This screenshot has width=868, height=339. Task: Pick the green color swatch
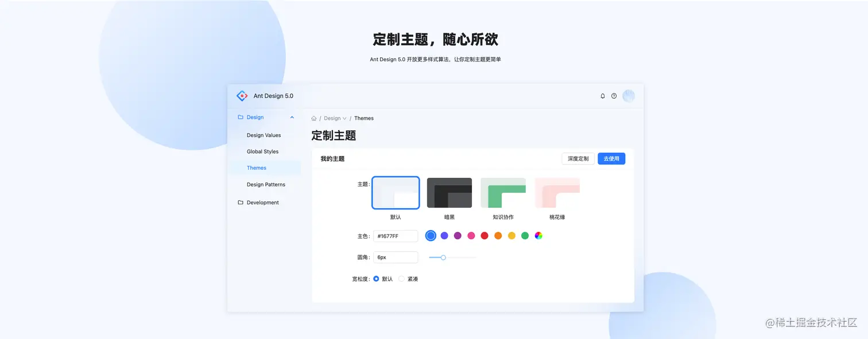pos(525,236)
